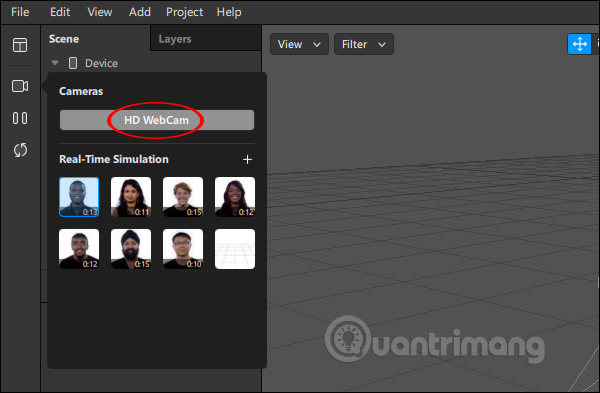Select first simulation video labeled 0:13
Image resolution: width=600 pixels, height=393 pixels.
click(x=79, y=197)
